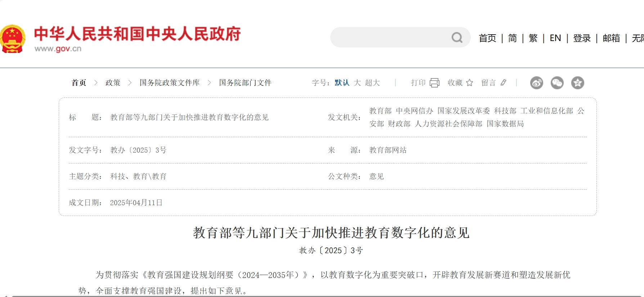Image resolution: width=644 pixels, height=297 pixels.
Task: Share via WeChat icon
Action: [557, 83]
